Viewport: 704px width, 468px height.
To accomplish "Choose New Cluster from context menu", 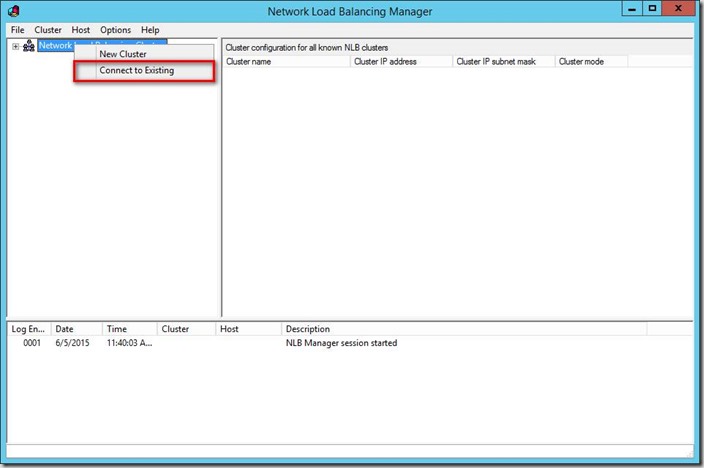I will 123,54.
